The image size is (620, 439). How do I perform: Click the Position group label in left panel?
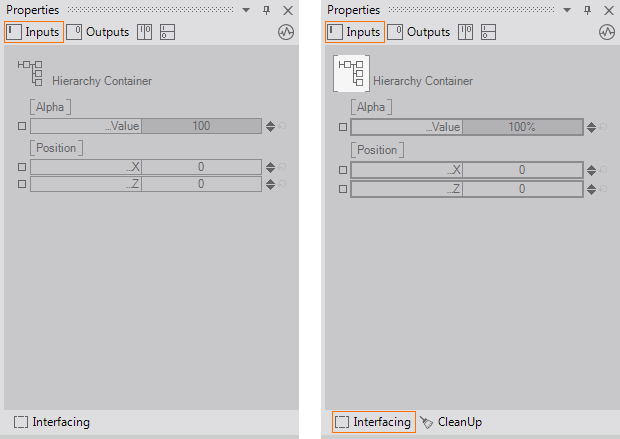click(55, 148)
